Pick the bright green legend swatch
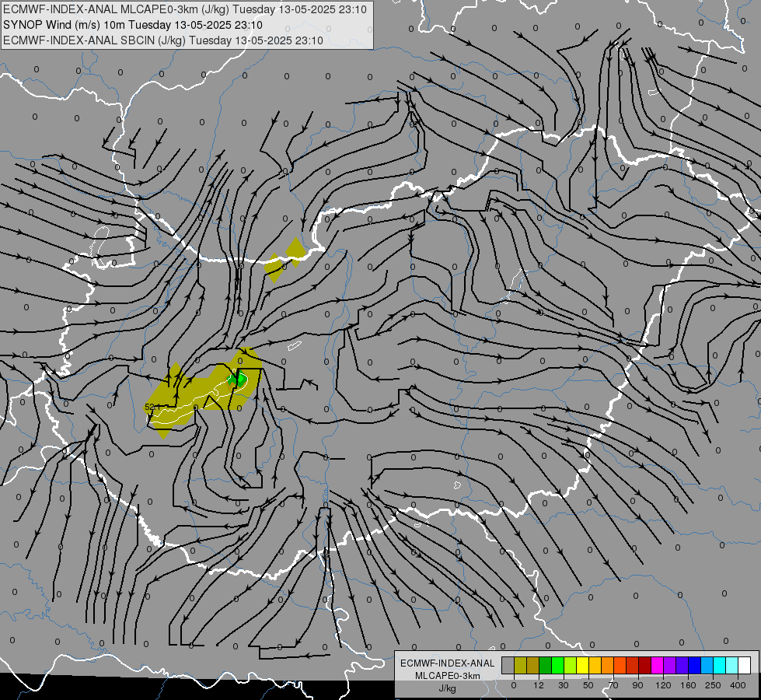This screenshot has width=761, height=700. coord(557,665)
